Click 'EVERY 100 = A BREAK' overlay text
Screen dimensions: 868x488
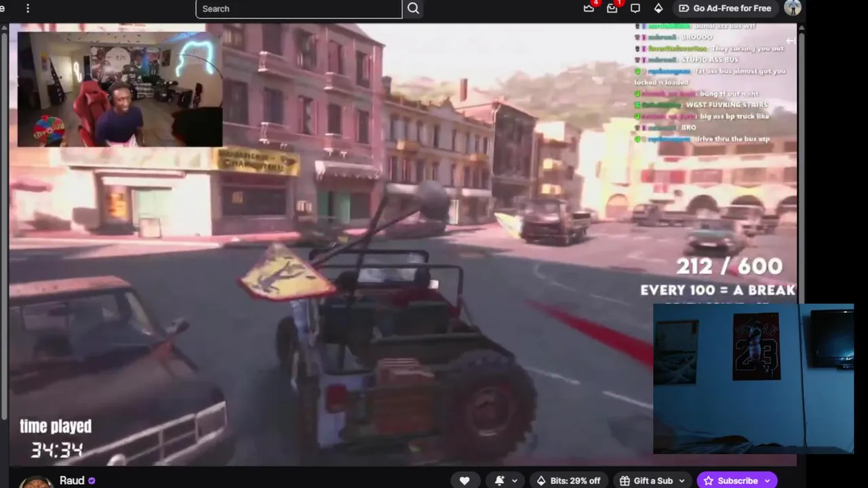pos(717,290)
